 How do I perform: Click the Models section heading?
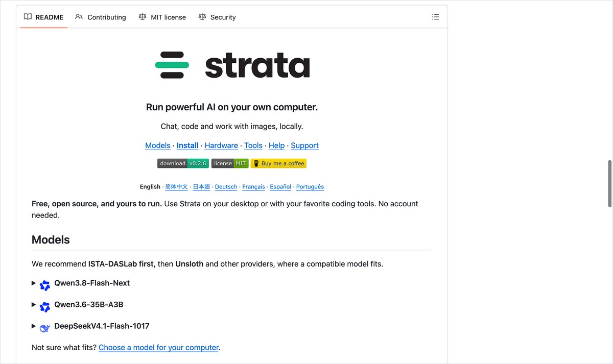pyautogui.click(x=51, y=239)
